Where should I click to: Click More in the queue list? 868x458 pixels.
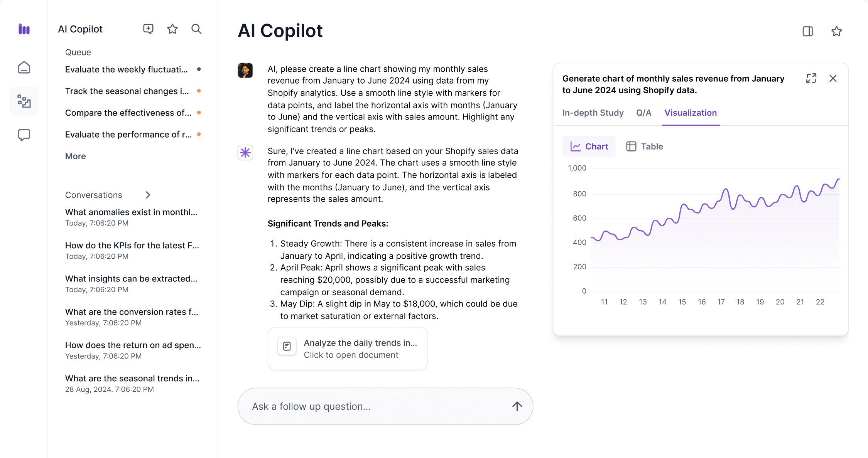75,156
